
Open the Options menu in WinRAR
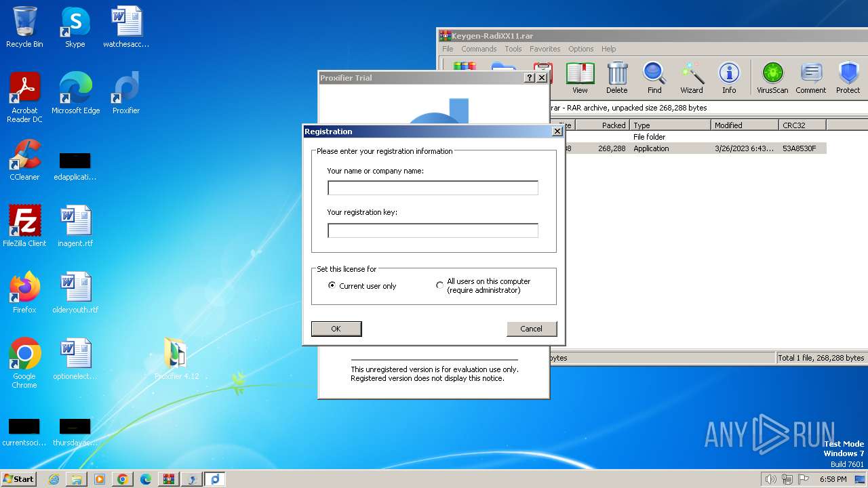pos(580,49)
